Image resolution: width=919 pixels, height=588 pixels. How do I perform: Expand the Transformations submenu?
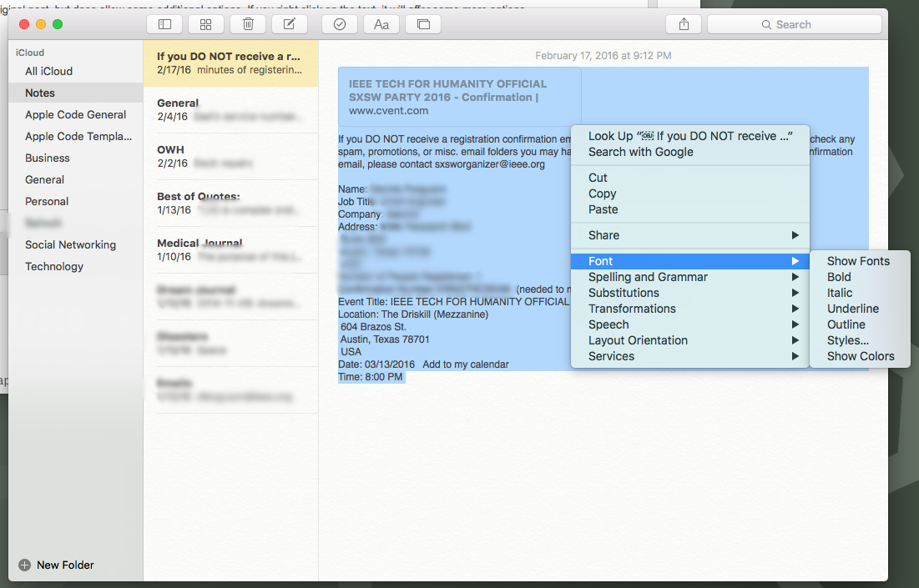pyautogui.click(x=689, y=309)
